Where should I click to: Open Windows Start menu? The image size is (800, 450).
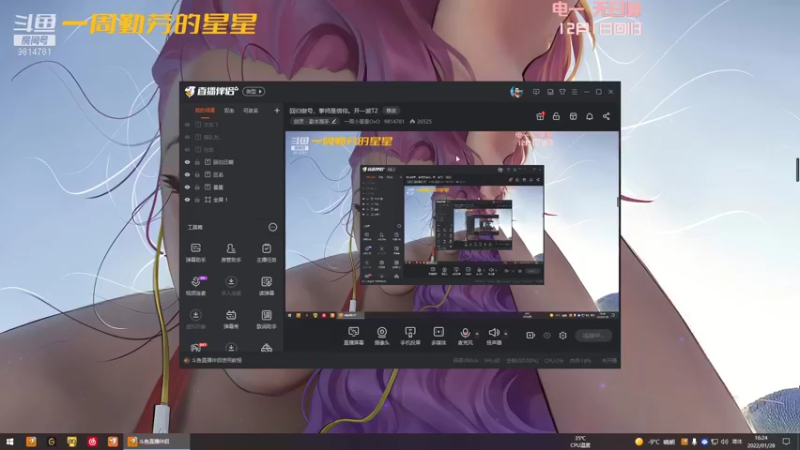pyautogui.click(x=10, y=441)
